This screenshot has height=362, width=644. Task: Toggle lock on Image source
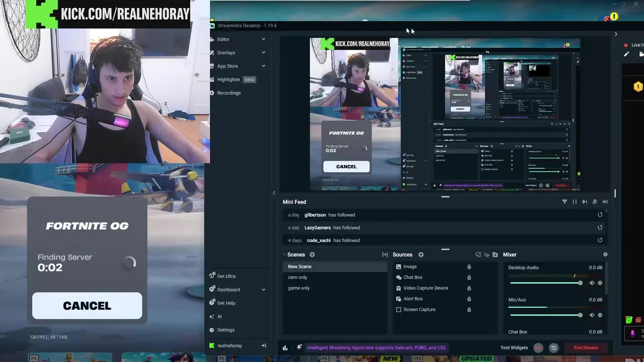pyautogui.click(x=469, y=267)
